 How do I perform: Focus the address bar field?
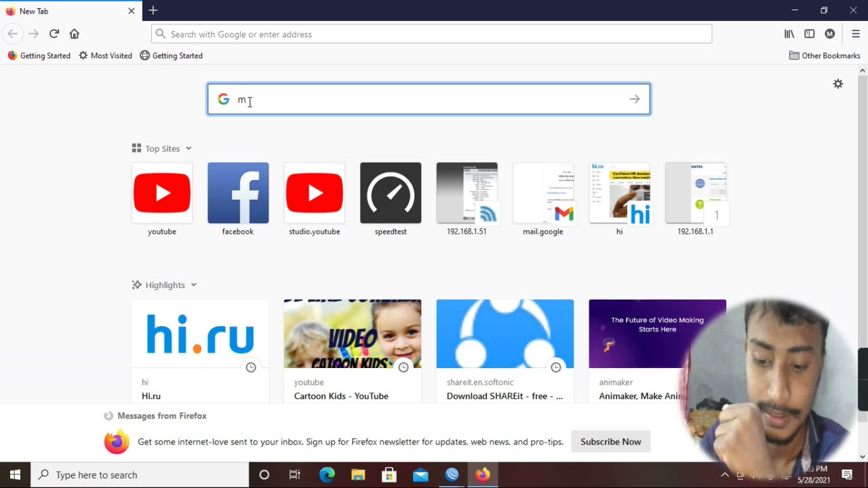click(x=431, y=34)
